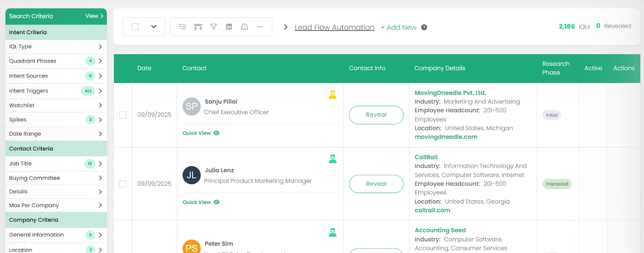The width and height of the screenshot is (644, 253).
Task: Click the warning alert icon in toolbar
Action: 244,27
